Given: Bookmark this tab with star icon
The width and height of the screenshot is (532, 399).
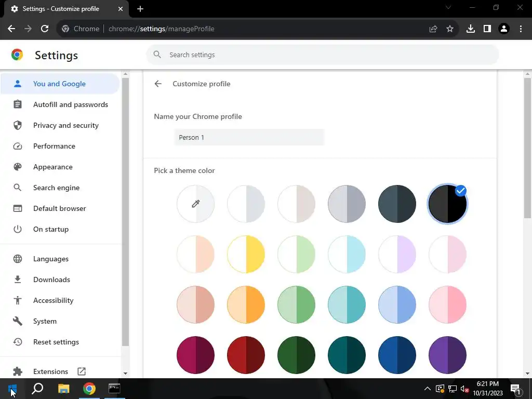Looking at the screenshot, I should pyautogui.click(x=450, y=29).
